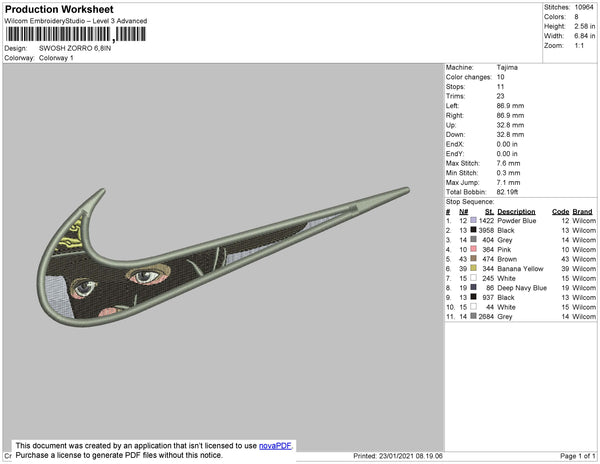600x464 pixels.
Task: Click the swoosh embroidery design preview
Action: pyautogui.click(x=223, y=257)
